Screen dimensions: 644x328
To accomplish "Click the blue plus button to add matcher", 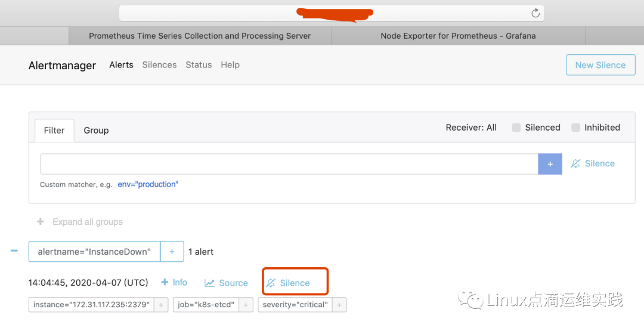I will (550, 164).
